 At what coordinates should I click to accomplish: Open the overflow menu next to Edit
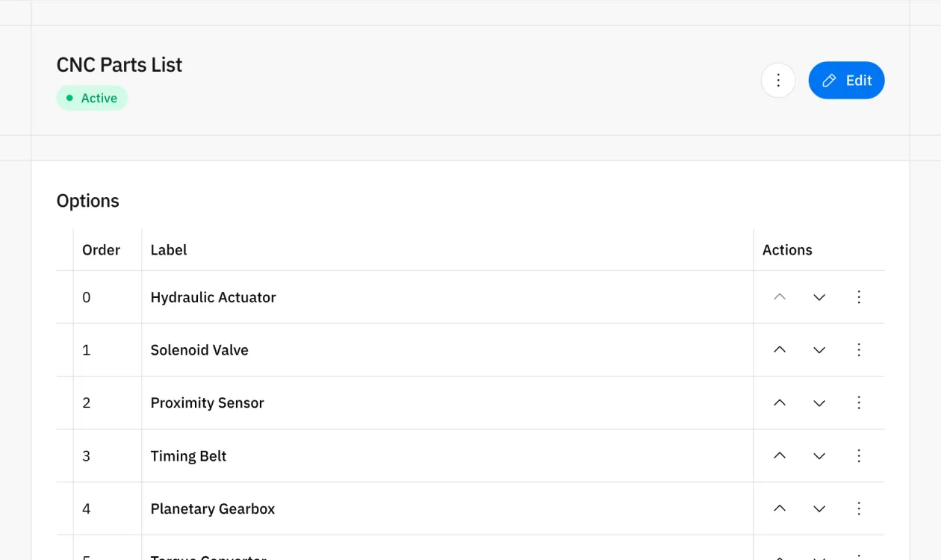coord(778,80)
